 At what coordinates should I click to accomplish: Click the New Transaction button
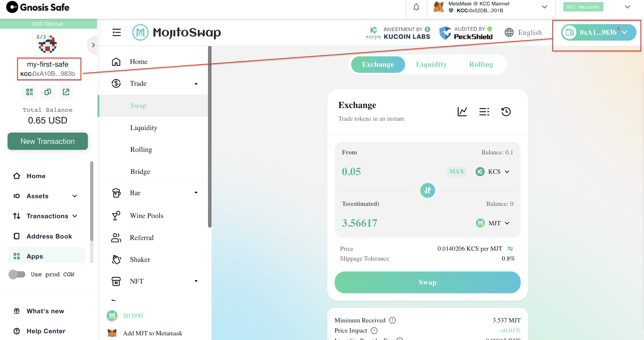point(47,141)
